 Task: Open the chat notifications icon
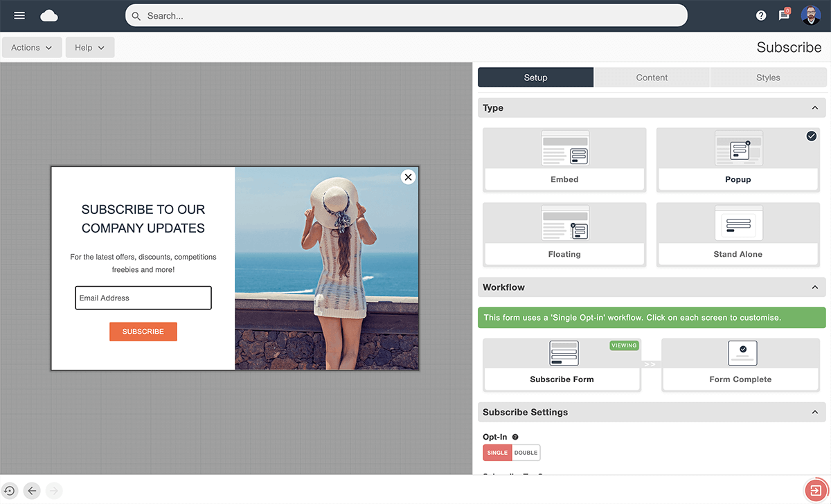click(784, 15)
